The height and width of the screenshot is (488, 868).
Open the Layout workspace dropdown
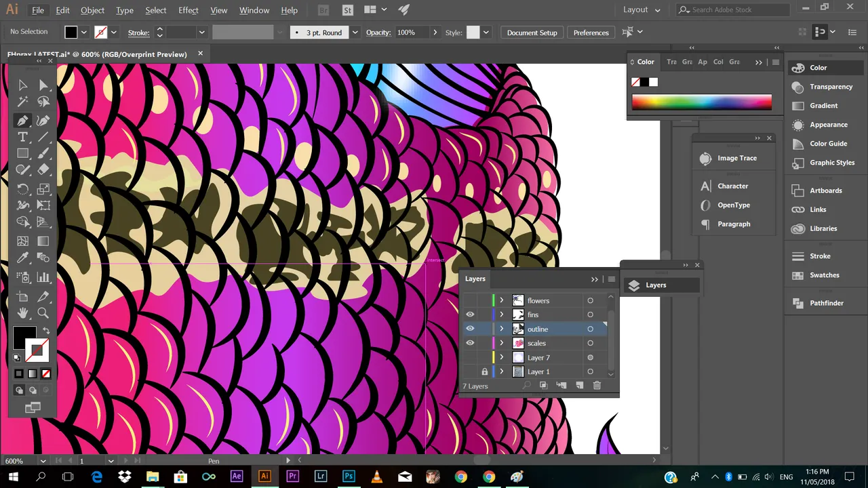click(x=642, y=9)
